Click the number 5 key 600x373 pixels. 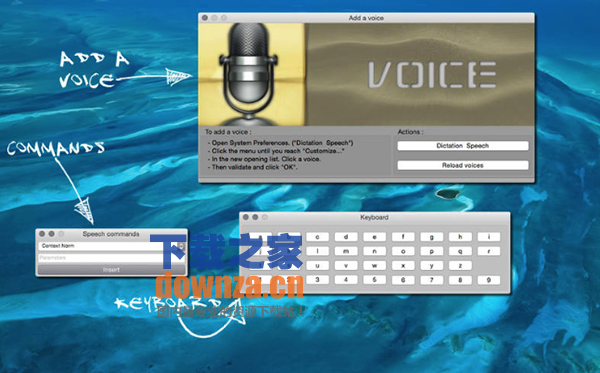(x=375, y=280)
